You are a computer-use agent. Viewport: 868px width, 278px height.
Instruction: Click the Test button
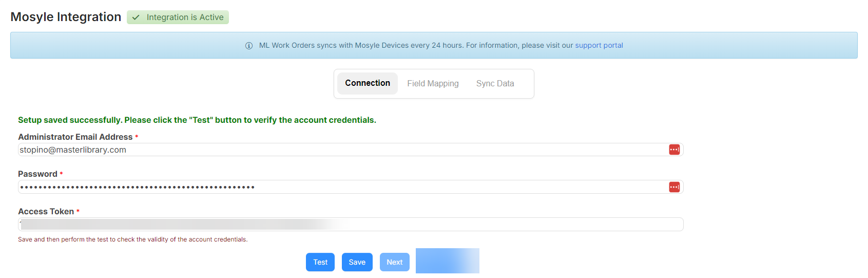click(320, 262)
